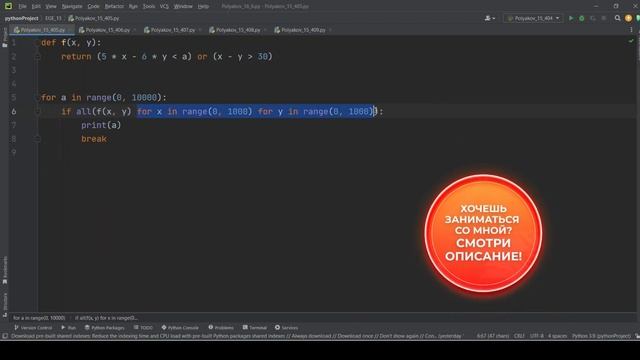Viewport: 640px width, 360px height.
Task: Close the Polyakov_15_409.py tab
Action: (x=330, y=30)
